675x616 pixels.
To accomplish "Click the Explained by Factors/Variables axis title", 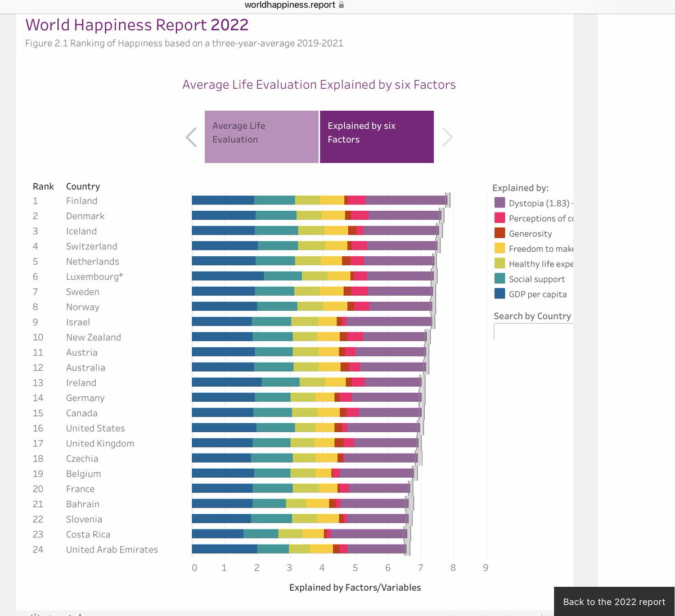I will pos(355,587).
